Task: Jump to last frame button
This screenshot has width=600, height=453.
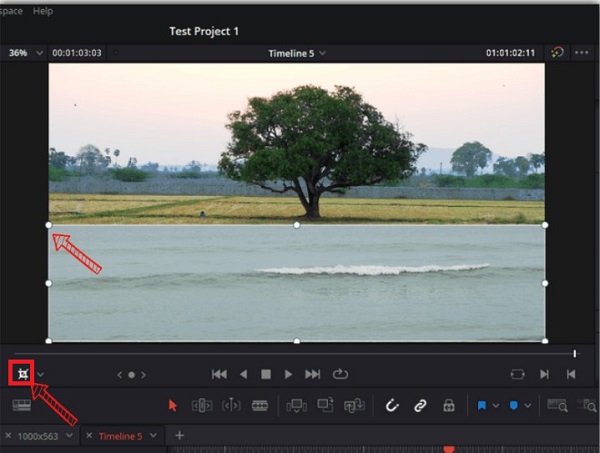Action: pyautogui.click(x=313, y=374)
